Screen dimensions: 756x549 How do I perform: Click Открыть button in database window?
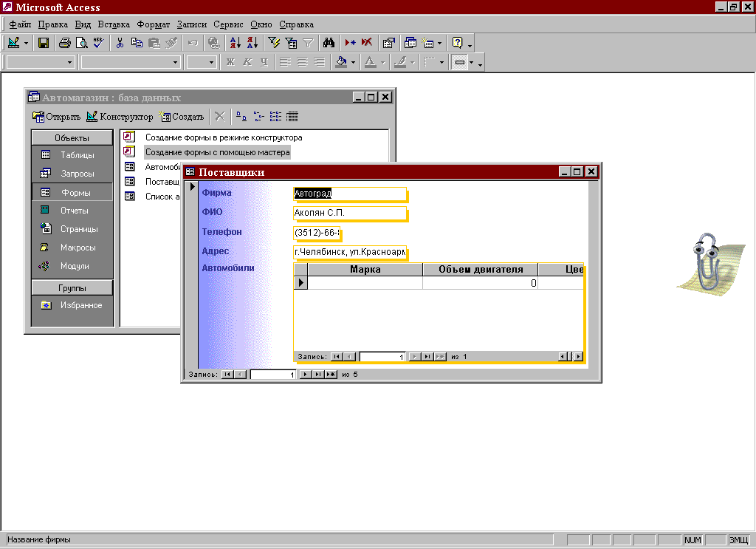56,116
